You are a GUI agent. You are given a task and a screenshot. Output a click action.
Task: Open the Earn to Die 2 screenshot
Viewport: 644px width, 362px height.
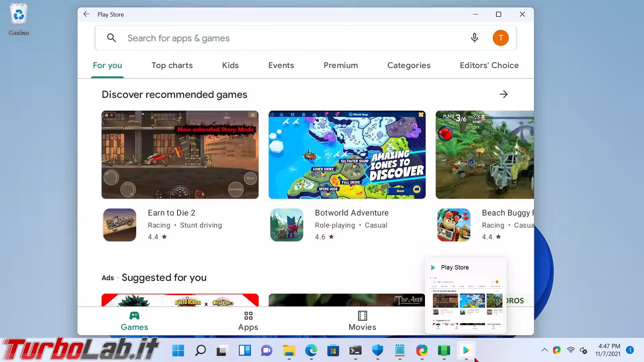(180, 155)
